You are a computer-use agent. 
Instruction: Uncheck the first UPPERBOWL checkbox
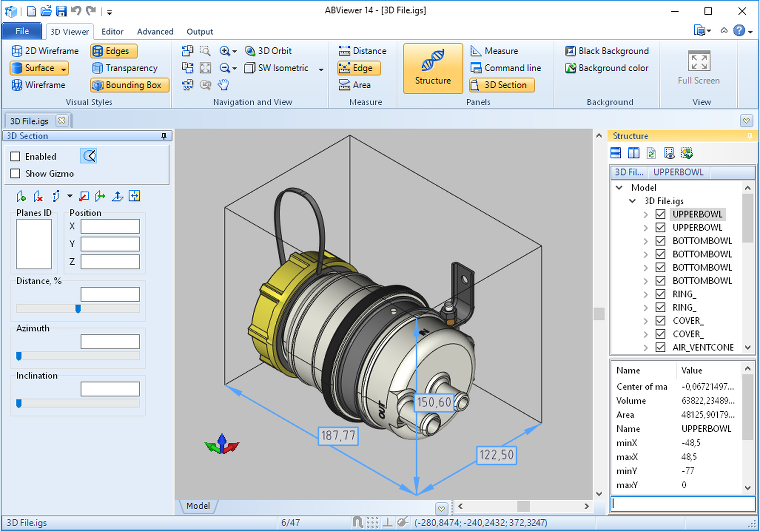click(660, 214)
